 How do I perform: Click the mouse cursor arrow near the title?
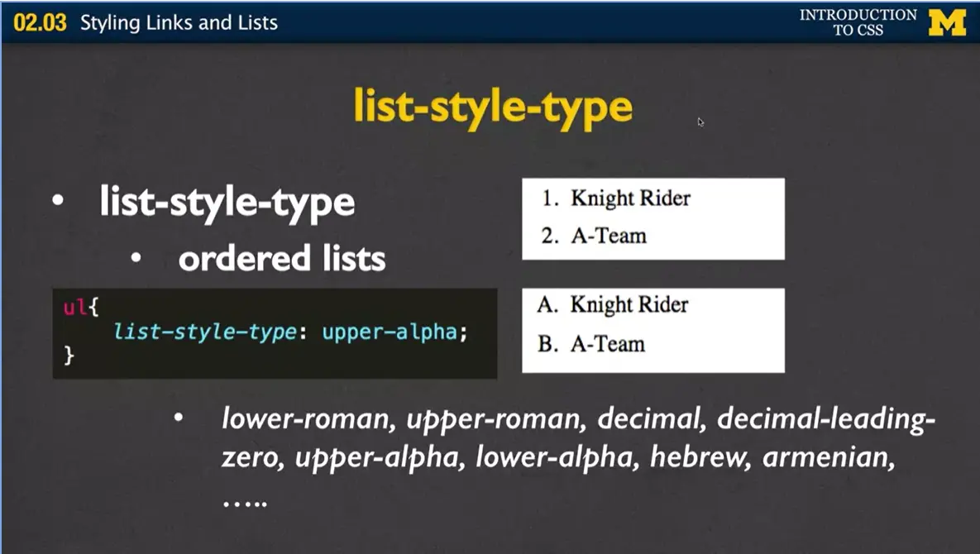(700, 122)
